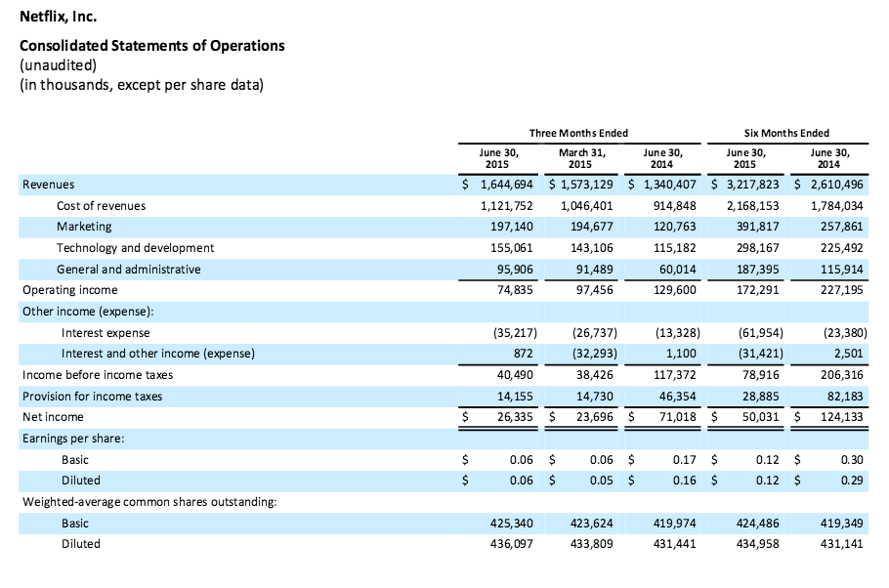
Task: Click the net income value 124,133
Action: click(x=839, y=418)
